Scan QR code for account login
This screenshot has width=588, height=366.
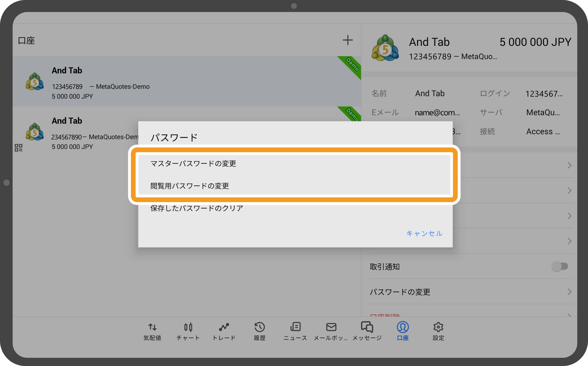point(18,147)
